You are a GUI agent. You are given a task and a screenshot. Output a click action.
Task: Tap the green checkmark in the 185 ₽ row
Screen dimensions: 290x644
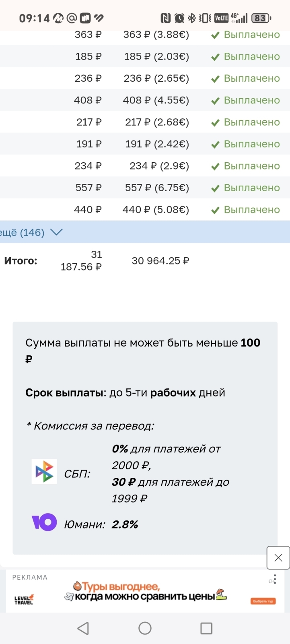pyautogui.click(x=215, y=57)
